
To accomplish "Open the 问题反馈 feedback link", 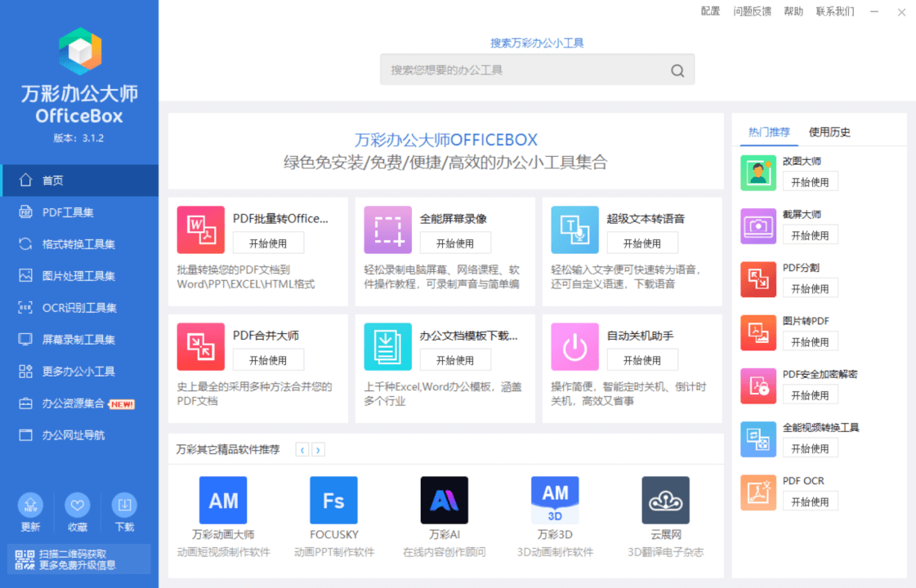I will 751,11.
